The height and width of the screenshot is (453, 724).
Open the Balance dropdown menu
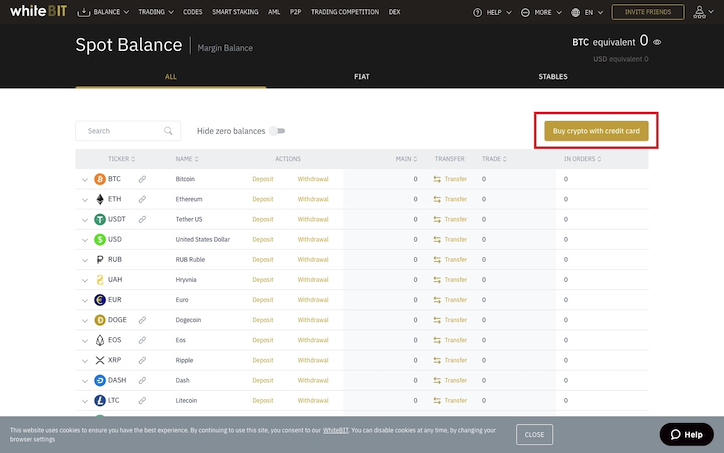point(103,12)
